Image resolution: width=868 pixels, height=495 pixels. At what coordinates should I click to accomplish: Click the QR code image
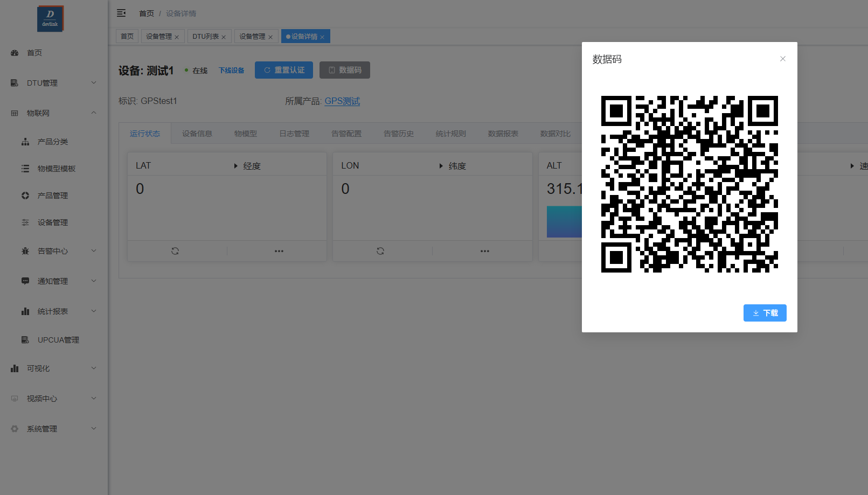690,184
